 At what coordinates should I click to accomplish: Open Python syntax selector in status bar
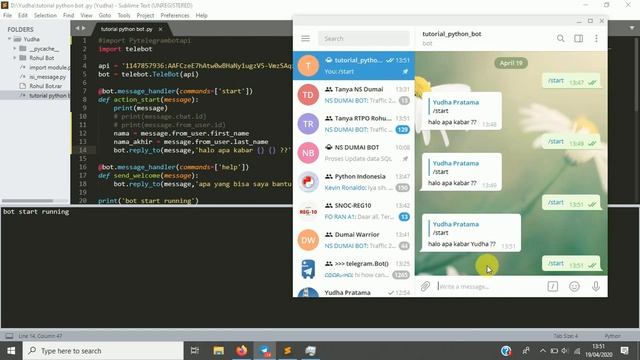pyautogui.click(x=612, y=336)
